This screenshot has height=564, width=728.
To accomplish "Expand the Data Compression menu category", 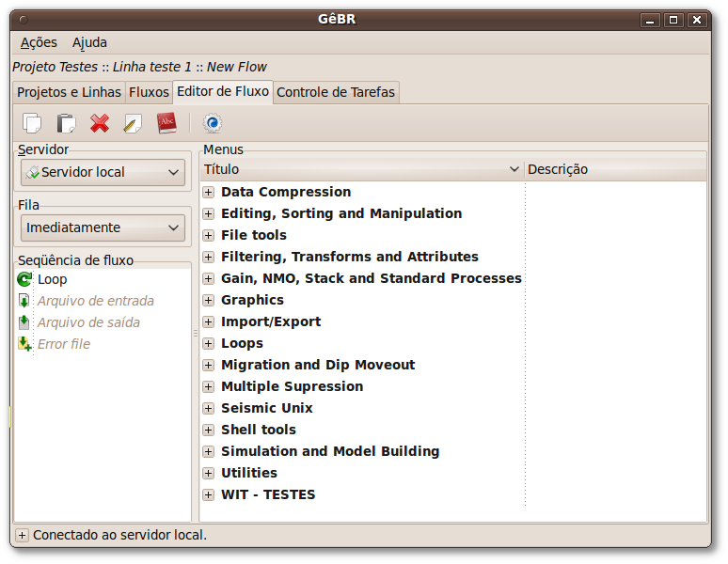I will click(209, 192).
